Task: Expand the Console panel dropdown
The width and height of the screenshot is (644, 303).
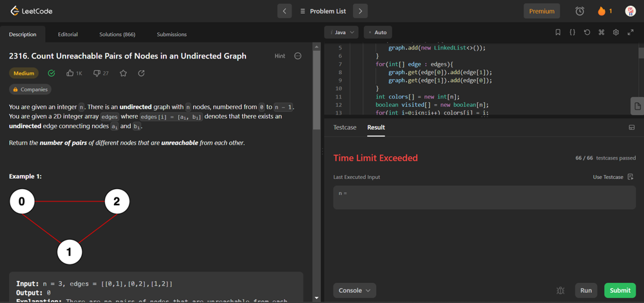Action: click(x=355, y=290)
